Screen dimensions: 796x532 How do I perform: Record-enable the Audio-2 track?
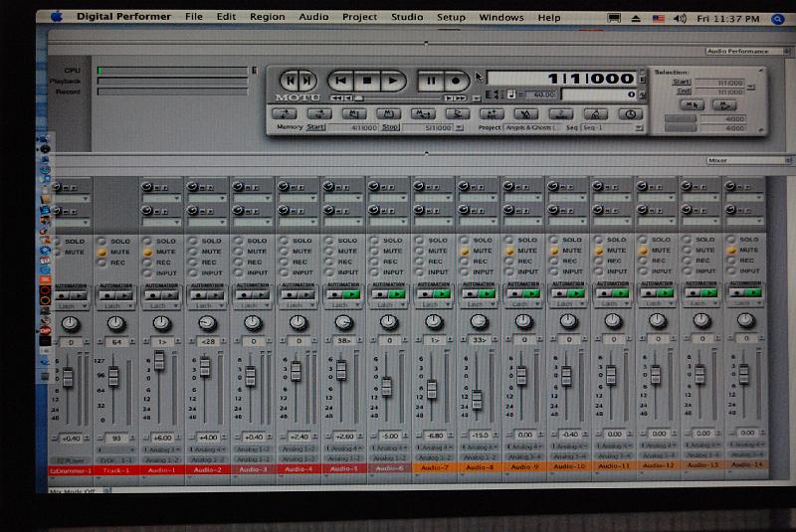click(x=192, y=263)
